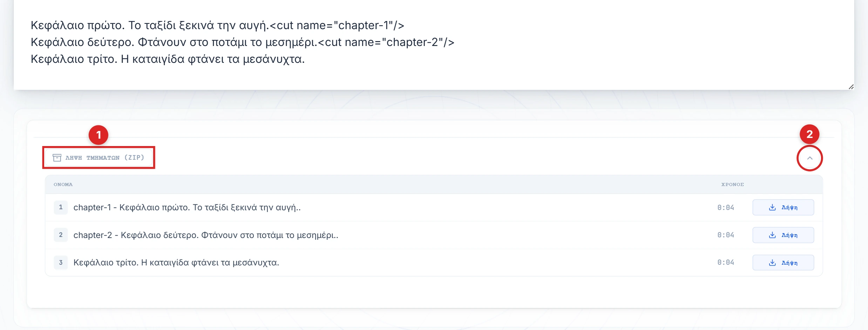Collapse the segments panel with chevron
The width and height of the screenshot is (868, 330).
(809, 158)
